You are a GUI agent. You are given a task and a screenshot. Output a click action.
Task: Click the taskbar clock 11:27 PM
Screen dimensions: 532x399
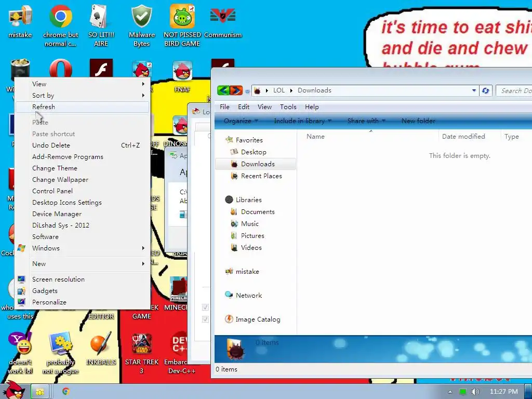pos(503,392)
